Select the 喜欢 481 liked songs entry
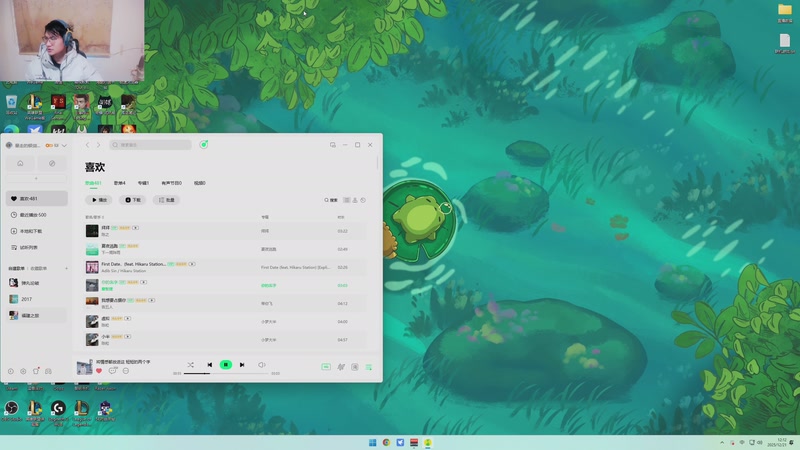 tap(36, 198)
